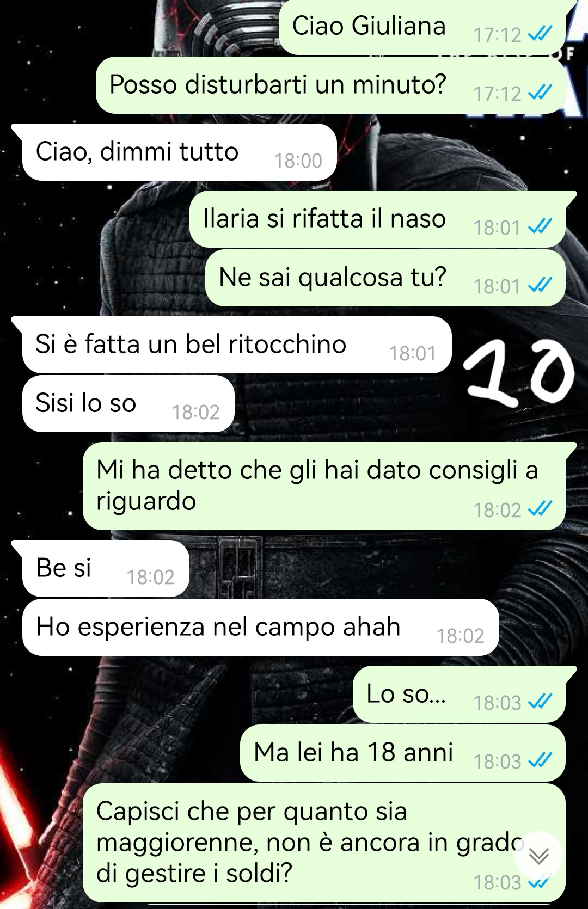Tap the 18:00 timestamp on 'Ciao, dimmi tutto'

298,161
